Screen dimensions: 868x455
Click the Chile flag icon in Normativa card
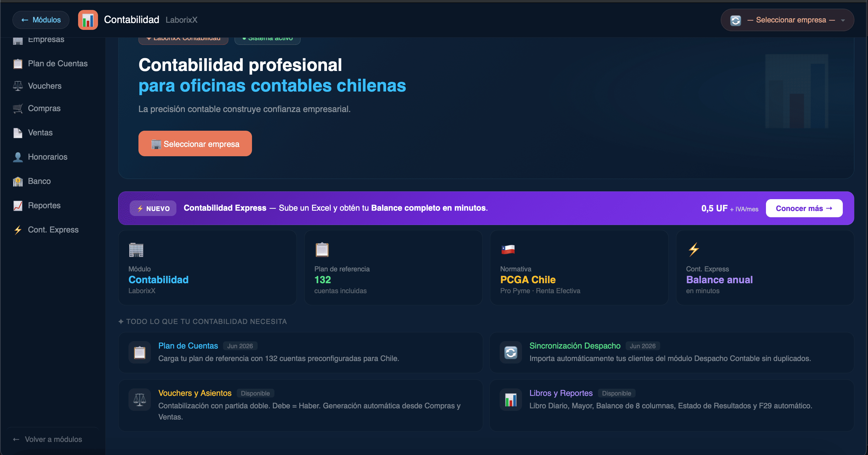tap(508, 250)
